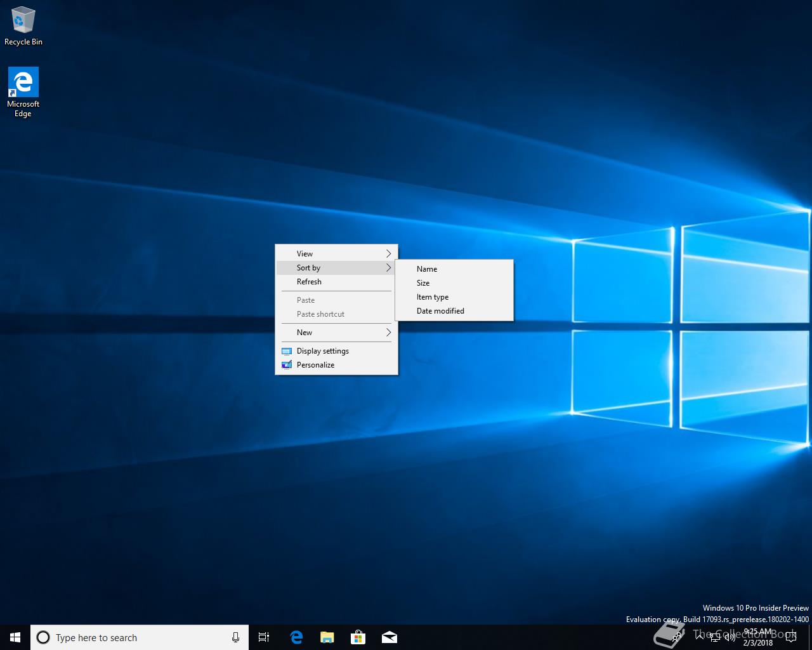812x650 pixels.
Task: Open the Mail app from the taskbar
Action: click(390, 637)
